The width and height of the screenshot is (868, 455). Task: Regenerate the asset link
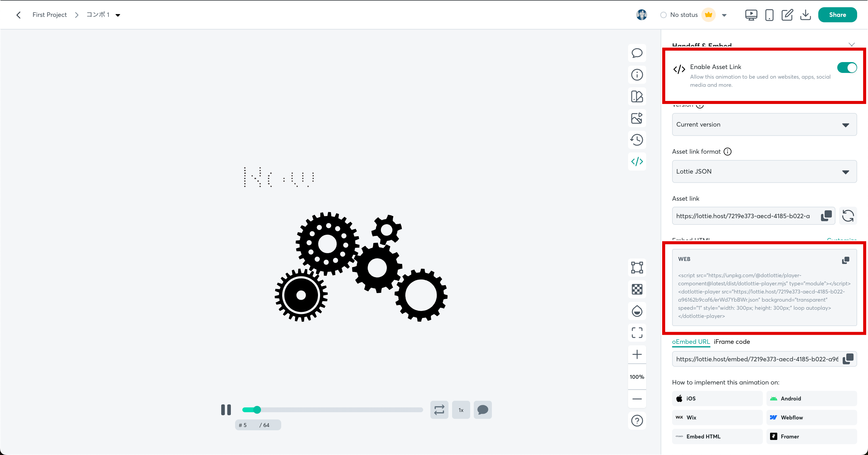pos(848,216)
